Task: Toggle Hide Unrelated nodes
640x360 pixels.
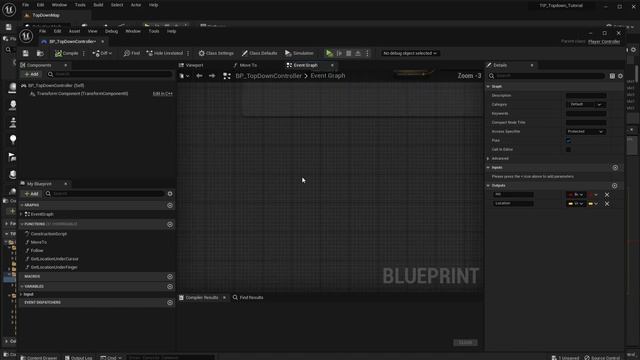Action: click(164, 53)
